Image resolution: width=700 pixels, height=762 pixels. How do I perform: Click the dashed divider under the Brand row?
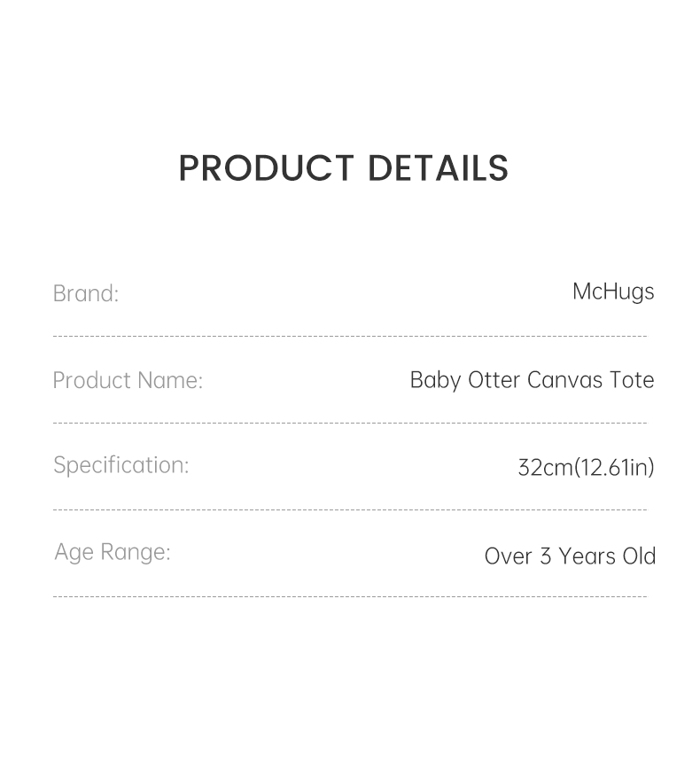pos(350,337)
